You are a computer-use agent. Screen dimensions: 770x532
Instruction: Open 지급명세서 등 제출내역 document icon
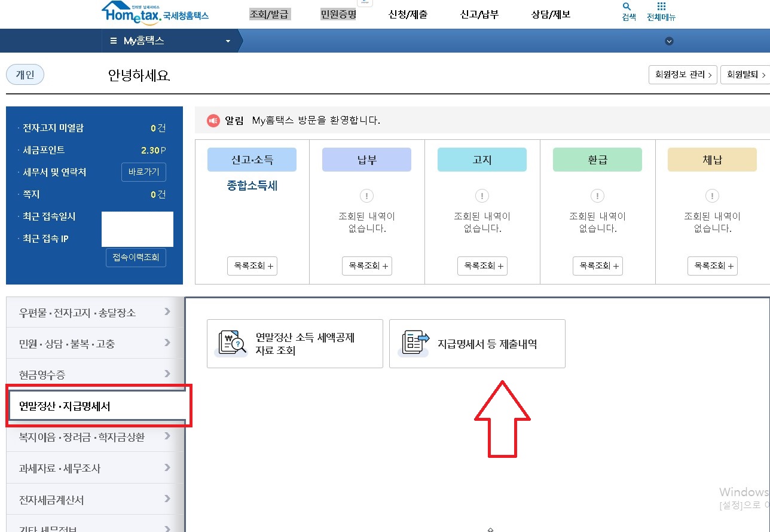click(414, 343)
